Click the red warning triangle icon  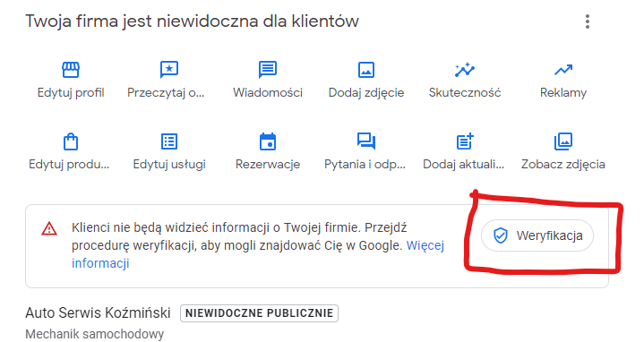pos(49,228)
